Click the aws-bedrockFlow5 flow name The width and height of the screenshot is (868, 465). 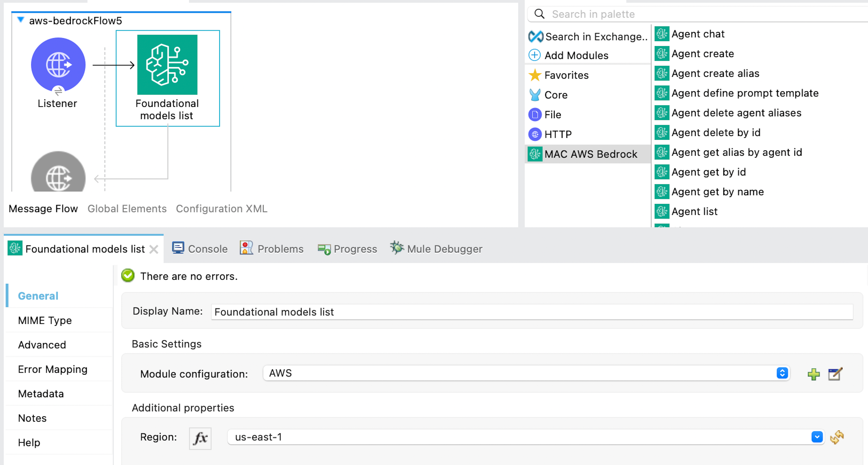[75, 21]
